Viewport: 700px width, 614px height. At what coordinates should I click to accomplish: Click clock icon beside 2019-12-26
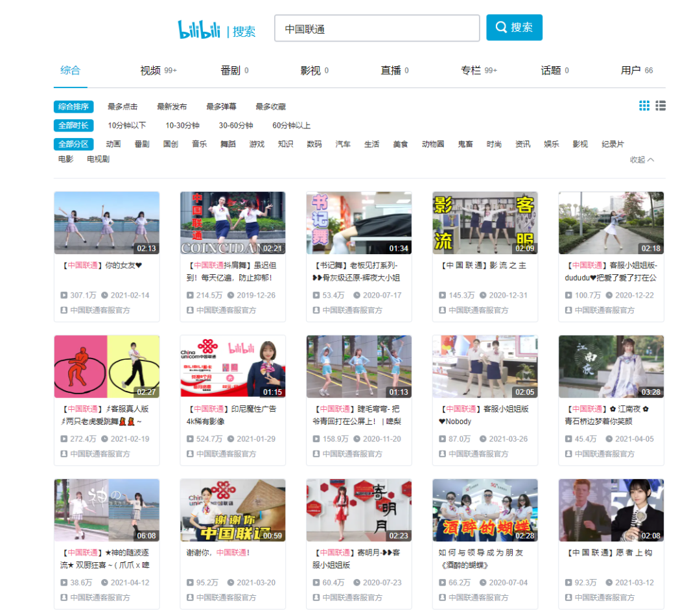[x=231, y=295]
